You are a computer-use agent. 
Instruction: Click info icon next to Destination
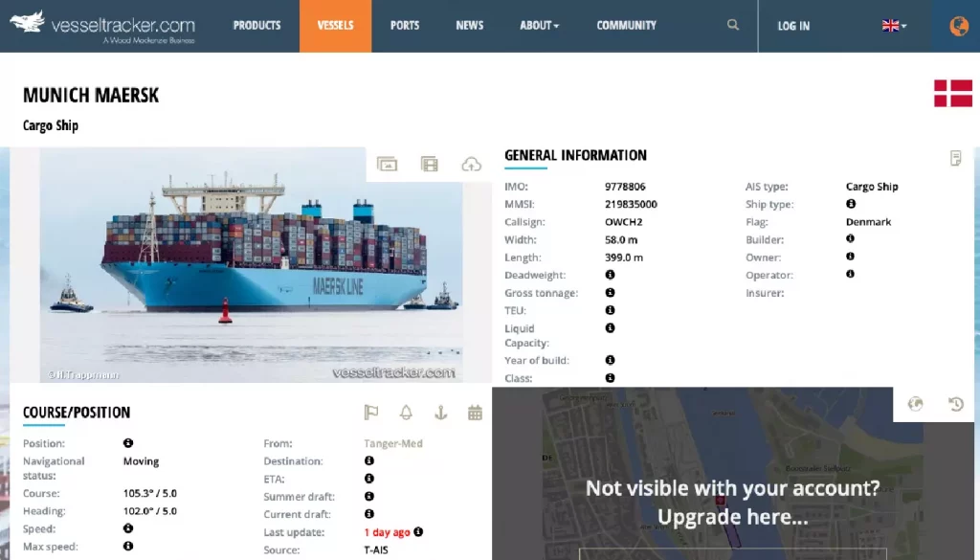click(x=369, y=460)
